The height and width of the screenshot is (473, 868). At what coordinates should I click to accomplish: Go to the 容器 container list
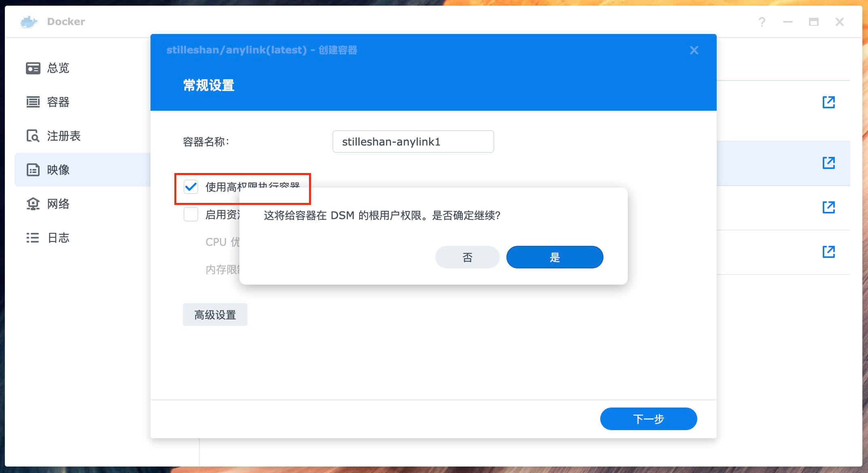pos(57,102)
